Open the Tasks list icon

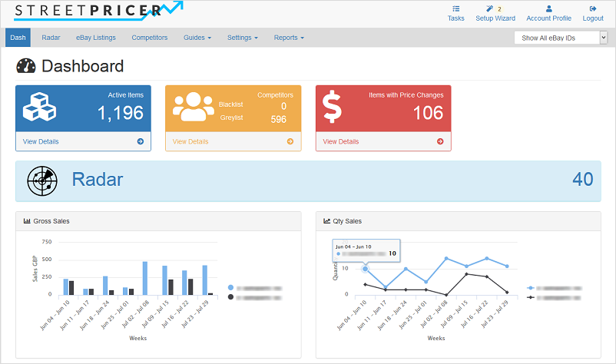pyautogui.click(x=455, y=8)
